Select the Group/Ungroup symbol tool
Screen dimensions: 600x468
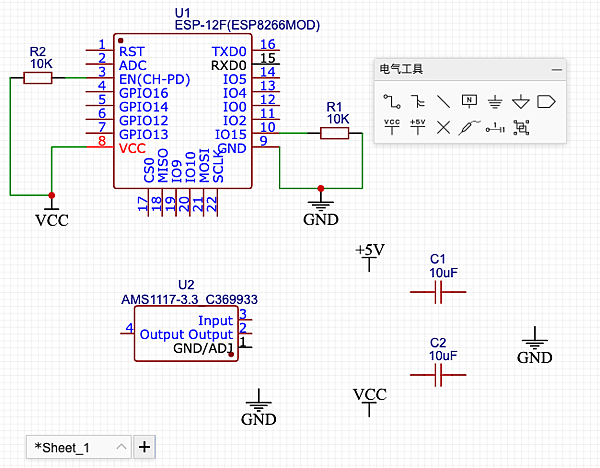pyautogui.click(x=521, y=127)
